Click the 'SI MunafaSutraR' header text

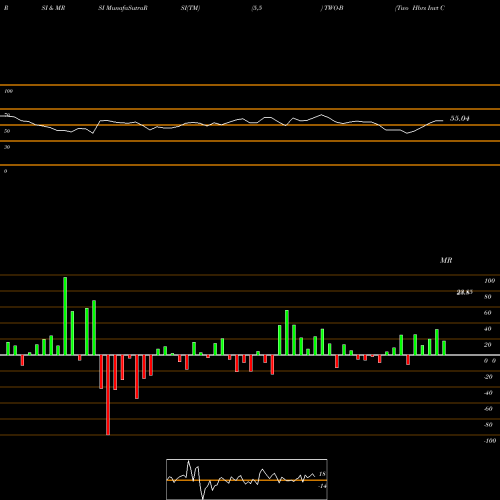pyautogui.click(x=123, y=8)
